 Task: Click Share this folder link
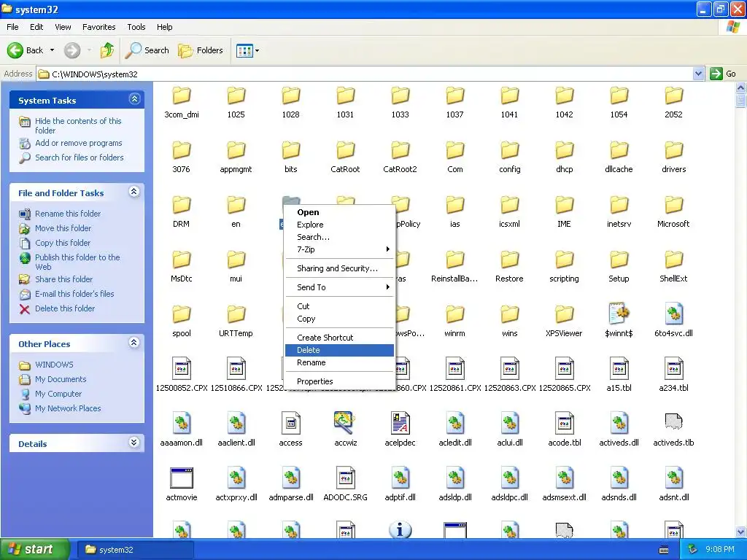pyautogui.click(x=64, y=279)
